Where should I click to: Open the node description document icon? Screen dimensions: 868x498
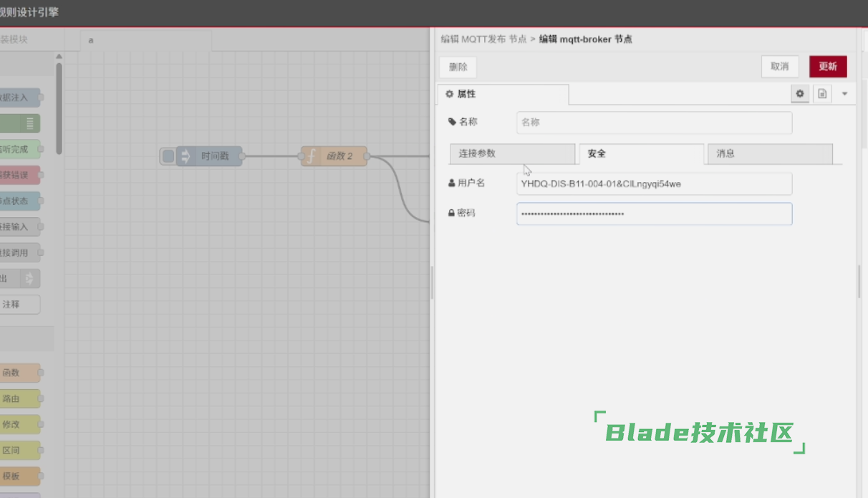point(822,94)
